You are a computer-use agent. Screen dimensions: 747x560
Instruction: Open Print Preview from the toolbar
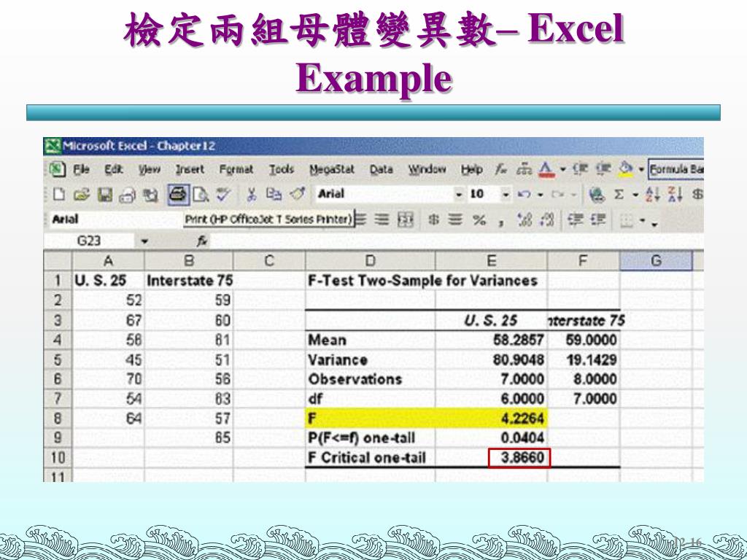pos(201,194)
